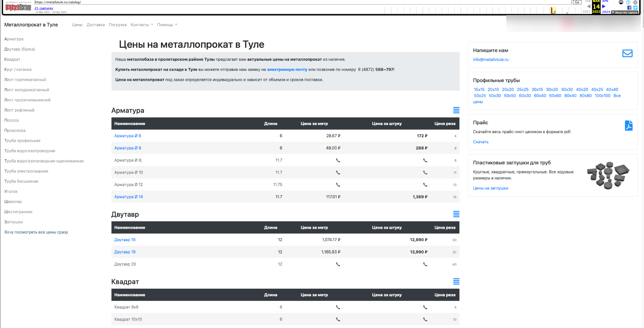Screen dimensions: 644x328
Task: Select Труба профильная in sidebar
Action: (x=22, y=141)
